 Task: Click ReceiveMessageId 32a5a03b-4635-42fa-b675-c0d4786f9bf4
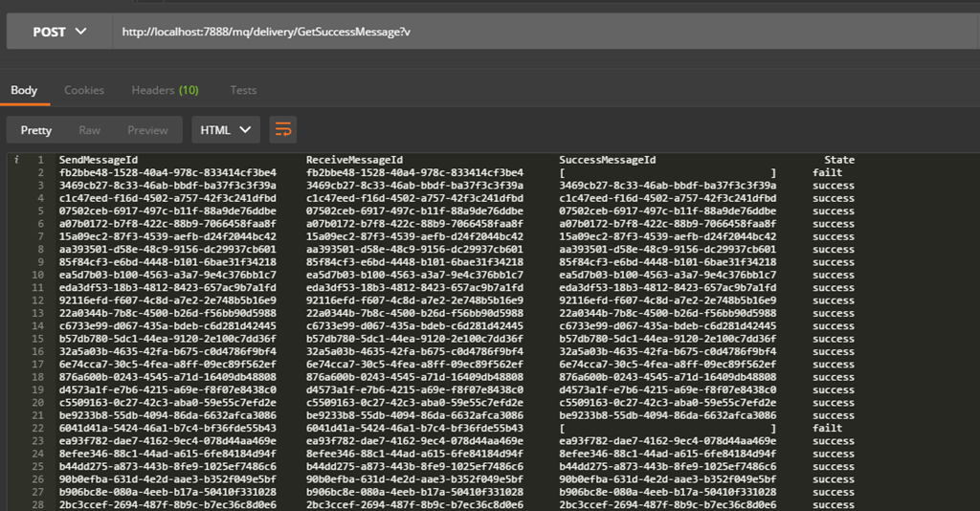[x=414, y=352]
